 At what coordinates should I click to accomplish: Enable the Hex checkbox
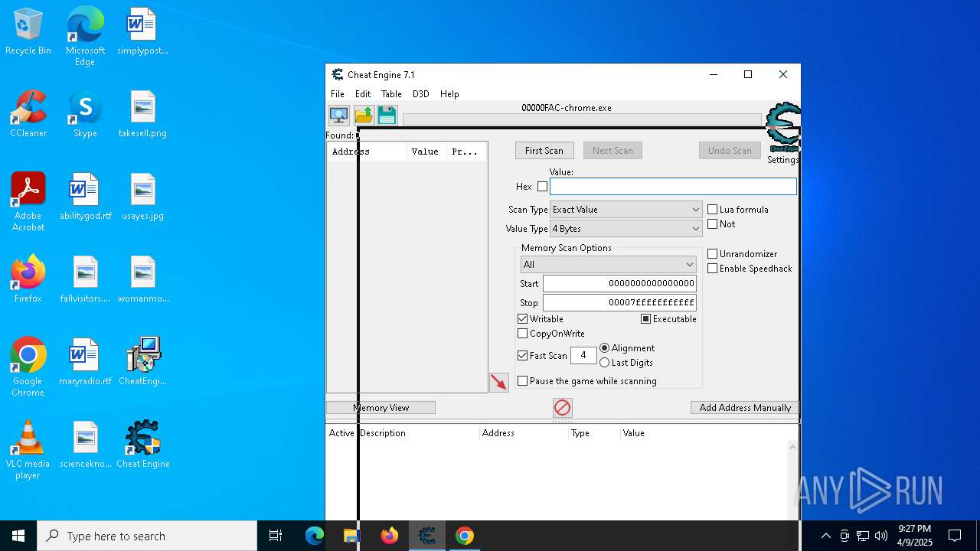point(542,187)
